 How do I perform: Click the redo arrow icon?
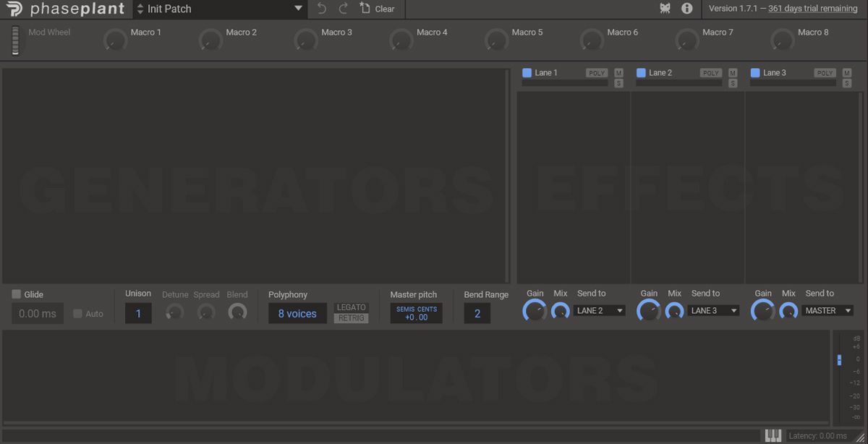pyautogui.click(x=343, y=9)
